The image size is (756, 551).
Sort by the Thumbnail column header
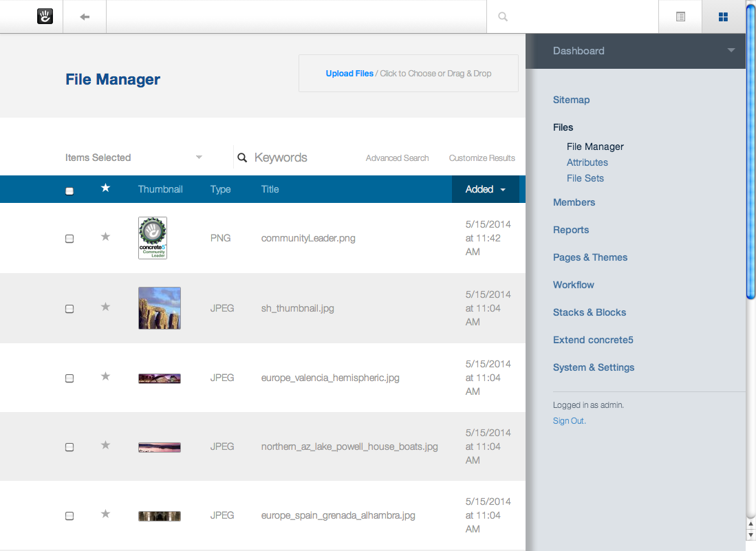[x=160, y=189]
